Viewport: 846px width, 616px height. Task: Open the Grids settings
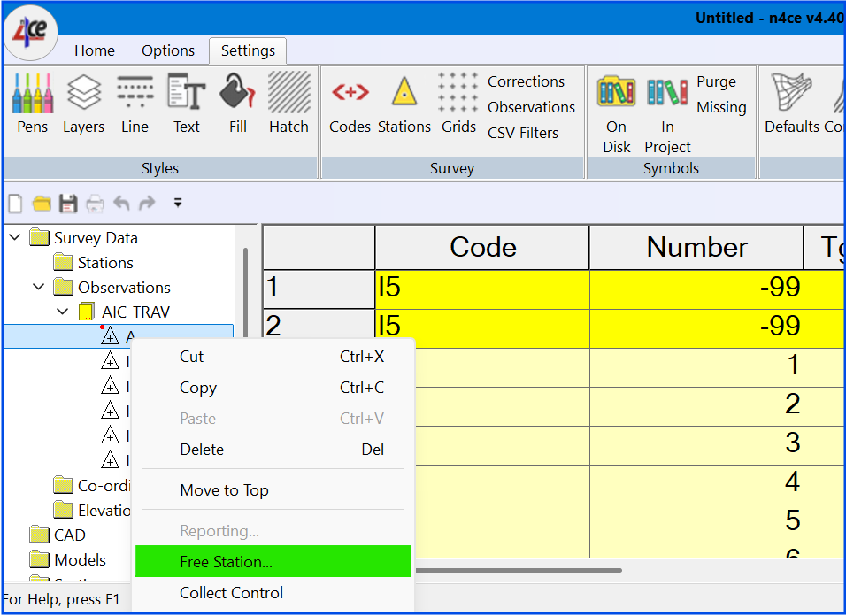458,103
